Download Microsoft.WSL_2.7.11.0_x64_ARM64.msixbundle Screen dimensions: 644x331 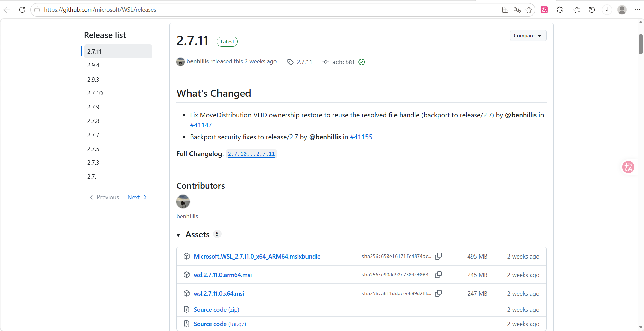[257, 257]
